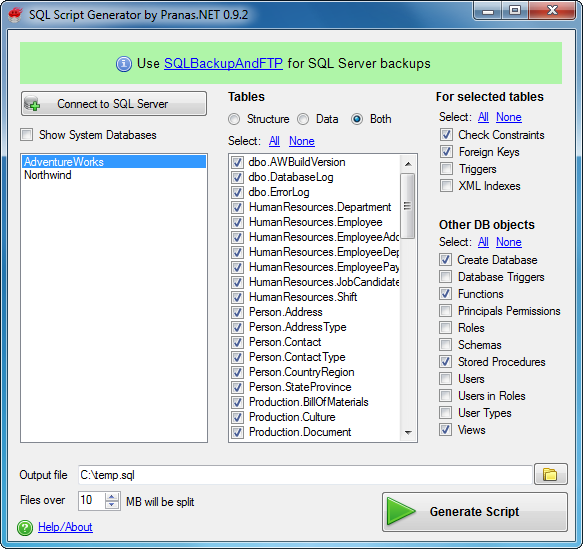This screenshot has height=549, width=583.
Task: Uncheck Person.Contact table
Action: [x=237, y=342]
